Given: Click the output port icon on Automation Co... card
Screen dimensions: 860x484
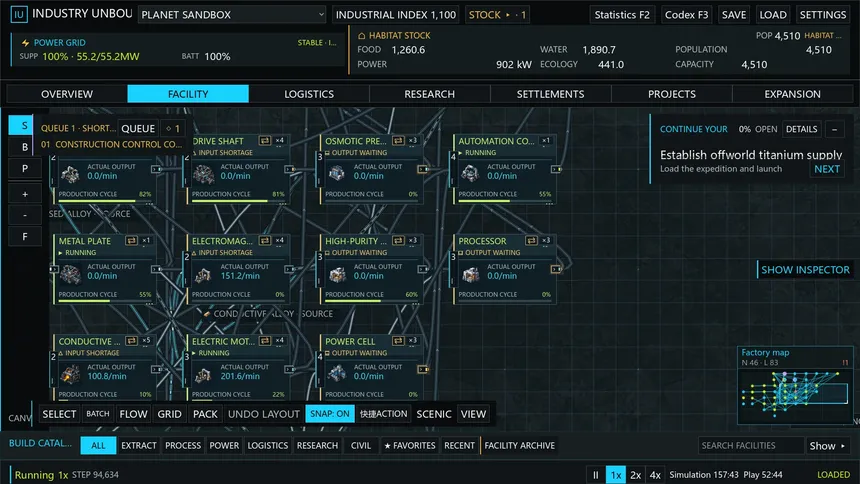Looking at the screenshot, I should [x=556, y=169].
